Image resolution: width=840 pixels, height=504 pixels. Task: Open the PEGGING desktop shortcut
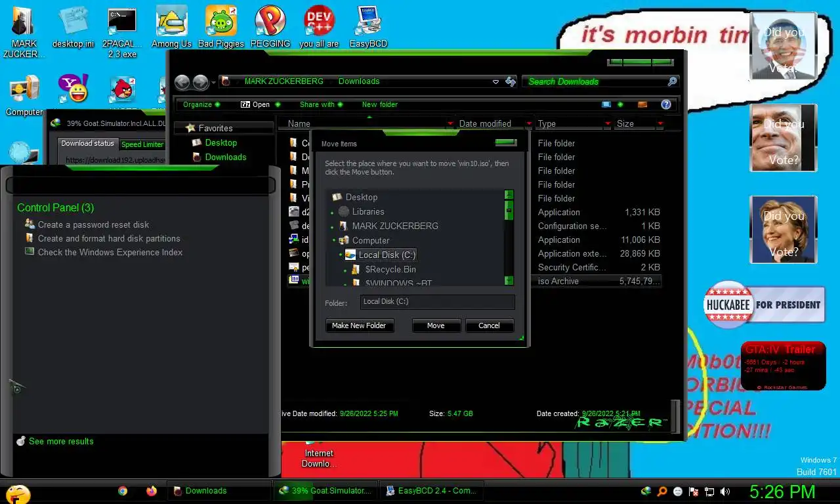(270, 26)
